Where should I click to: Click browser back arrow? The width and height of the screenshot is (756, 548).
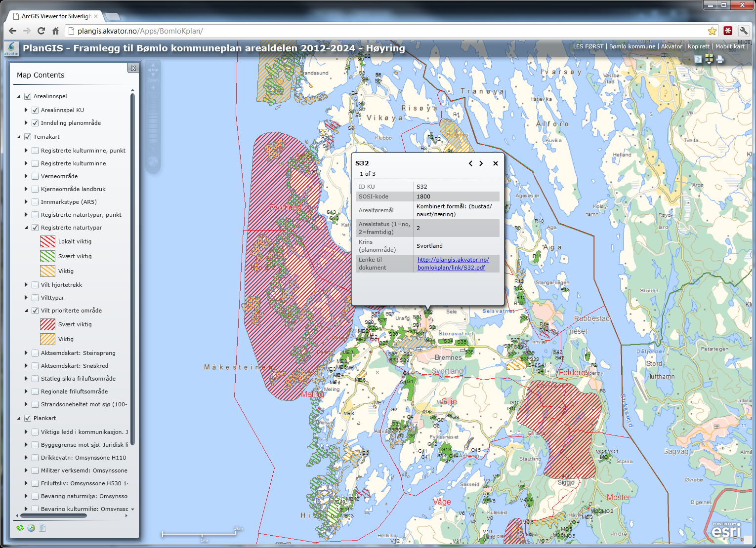[x=13, y=31]
